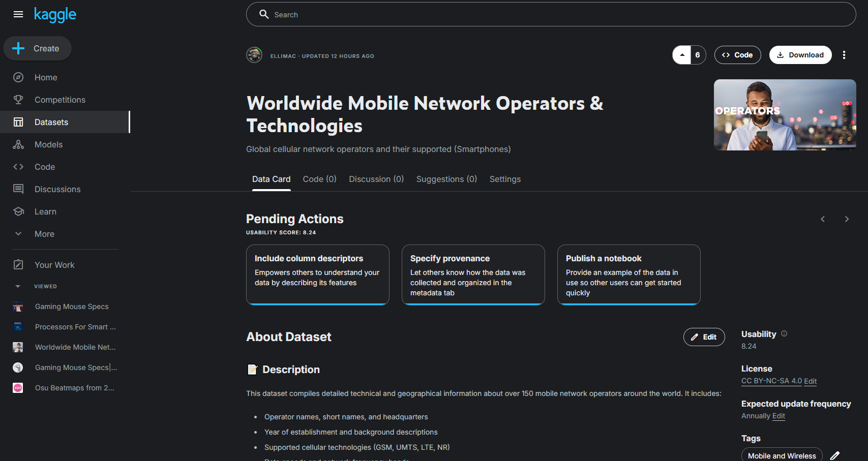Click Edit link next to license
Image resolution: width=868 pixels, height=461 pixels.
(x=810, y=381)
